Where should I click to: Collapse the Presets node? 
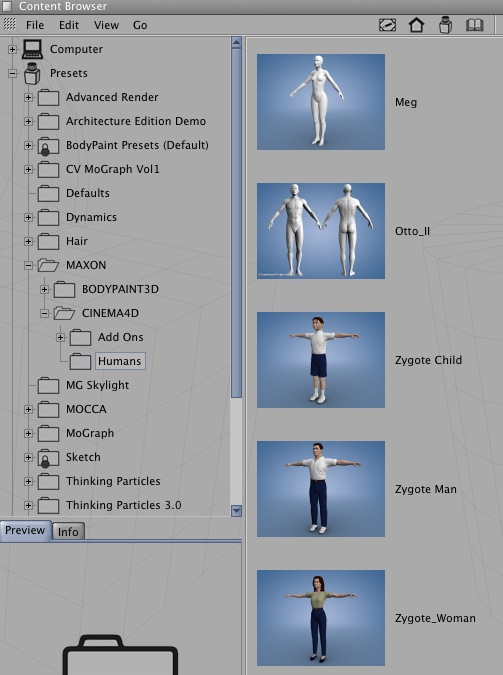coord(12,74)
